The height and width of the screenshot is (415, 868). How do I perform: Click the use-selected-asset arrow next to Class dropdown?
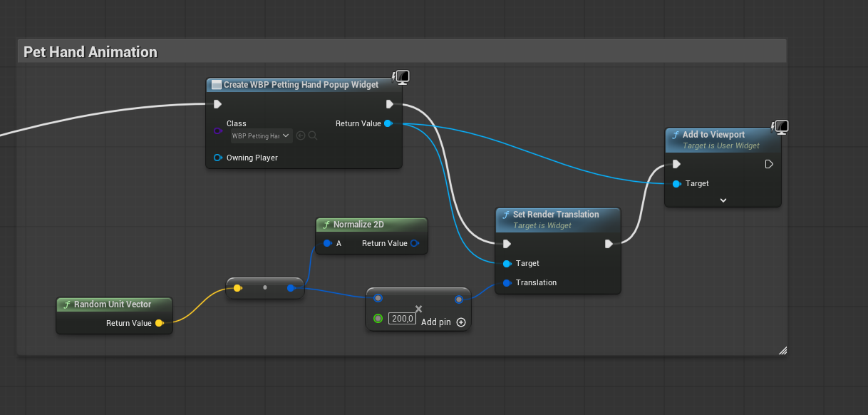pos(301,135)
